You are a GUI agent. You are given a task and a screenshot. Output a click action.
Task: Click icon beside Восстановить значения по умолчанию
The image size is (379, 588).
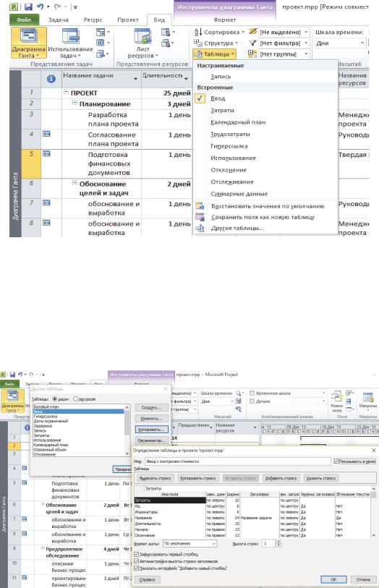pyautogui.click(x=200, y=206)
